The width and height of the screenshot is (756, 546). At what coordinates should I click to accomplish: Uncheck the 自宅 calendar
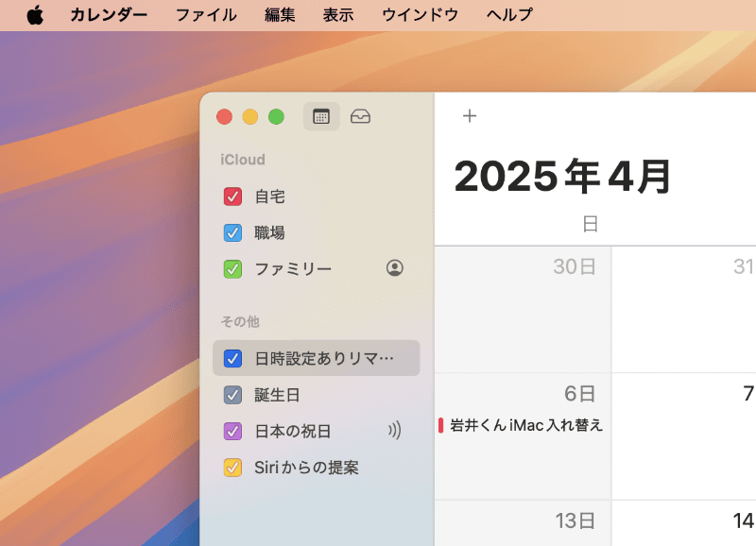[232, 196]
